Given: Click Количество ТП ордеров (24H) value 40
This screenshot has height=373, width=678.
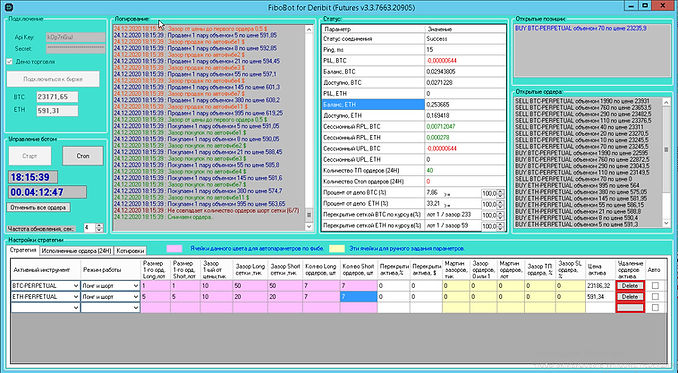Looking at the screenshot, I should pyautogui.click(x=429, y=171).
